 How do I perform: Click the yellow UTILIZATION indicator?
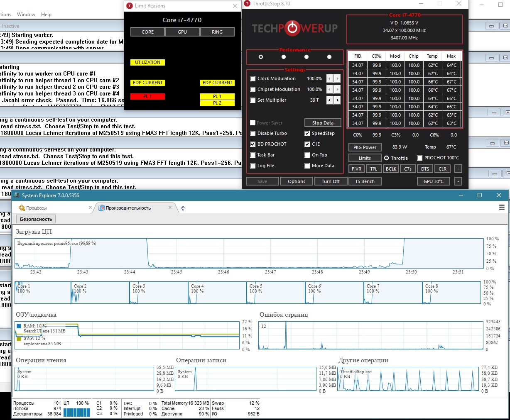[148, 62]
